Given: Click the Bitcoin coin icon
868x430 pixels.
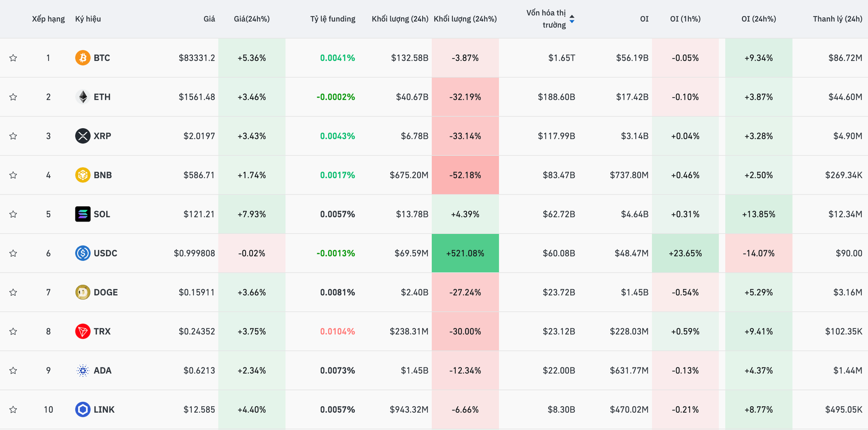Looking at the screenshot, I should click(x=82, y=58).
